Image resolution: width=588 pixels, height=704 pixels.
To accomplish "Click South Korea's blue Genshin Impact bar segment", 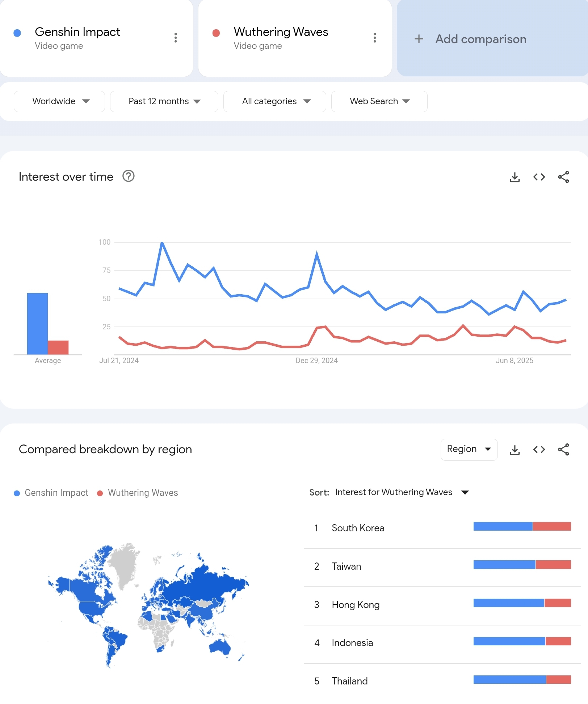I will (503, 526).
